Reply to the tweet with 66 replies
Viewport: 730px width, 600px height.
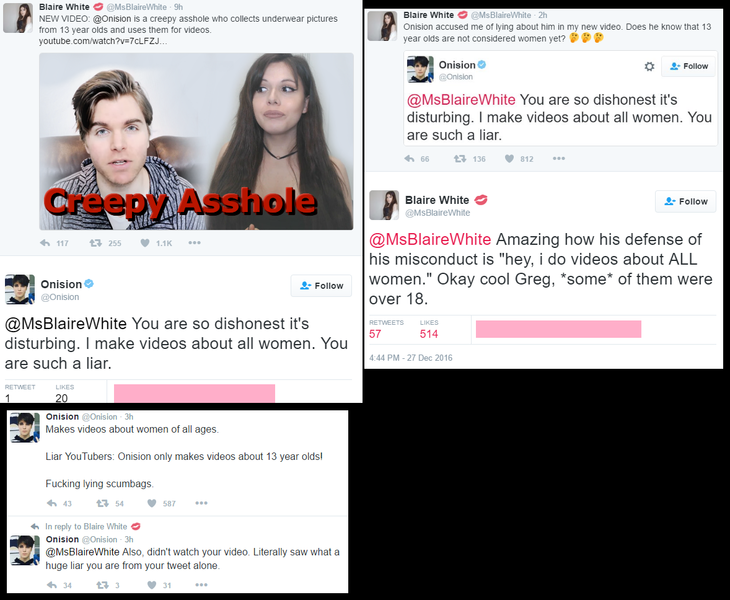409,159
